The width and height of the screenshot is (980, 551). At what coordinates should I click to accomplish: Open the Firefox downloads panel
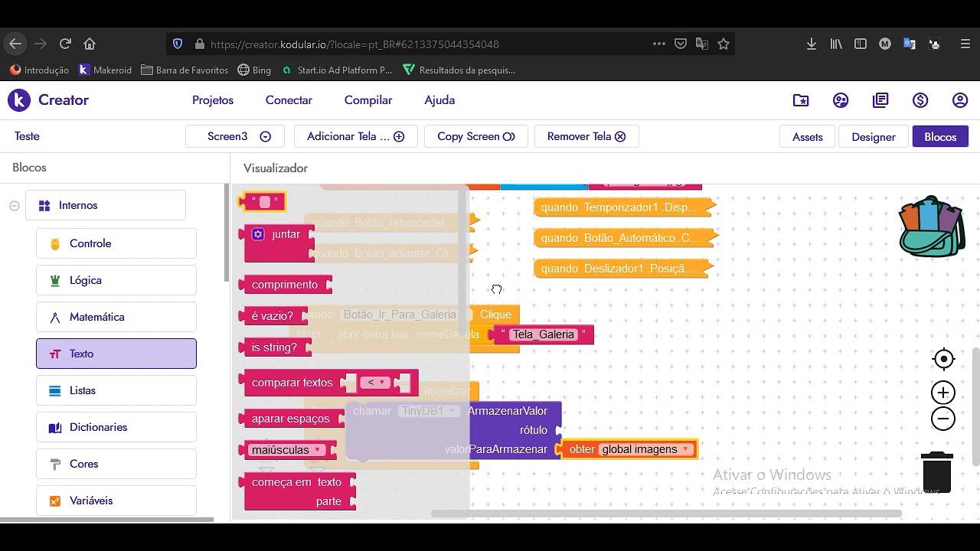[x=812, y=44]
